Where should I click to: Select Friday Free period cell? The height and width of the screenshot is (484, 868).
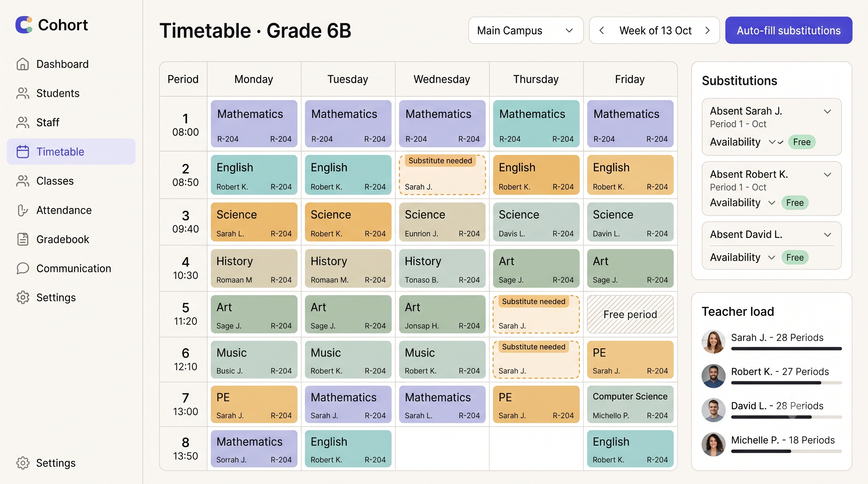click(630, 314)
